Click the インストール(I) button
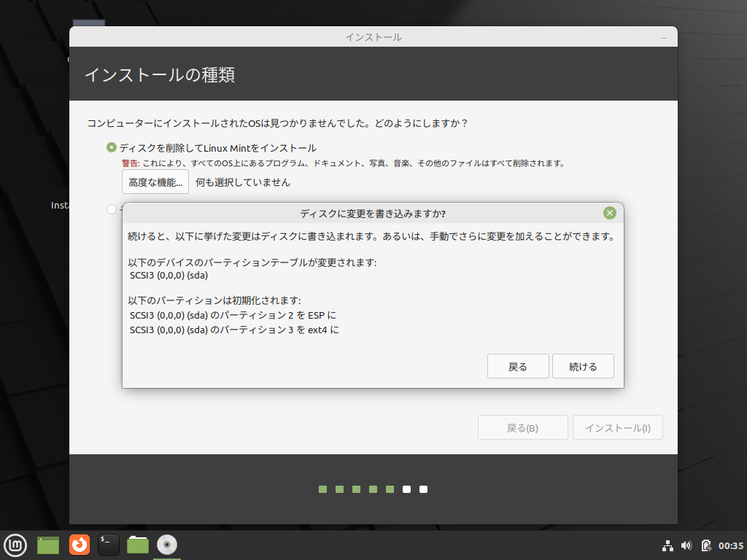747x560 pixels. click(617, 427)
